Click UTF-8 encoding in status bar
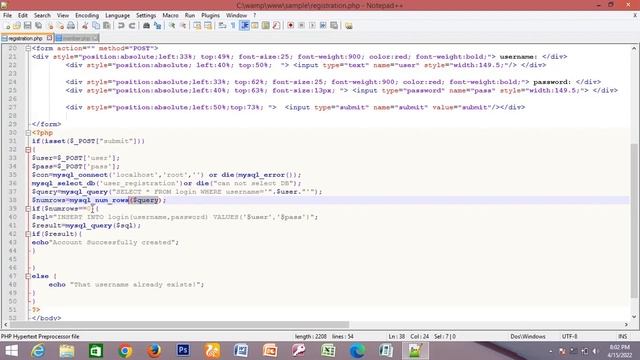 tap(569, 336)
